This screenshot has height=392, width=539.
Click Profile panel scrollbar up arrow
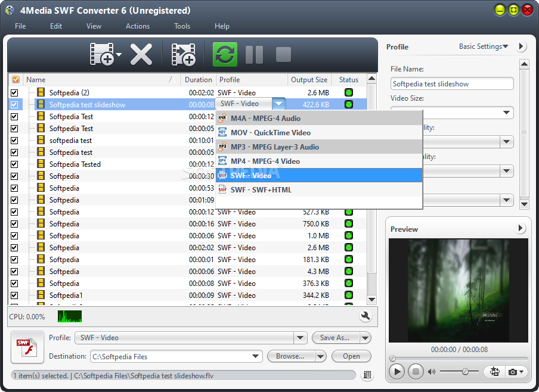point(524,64)
